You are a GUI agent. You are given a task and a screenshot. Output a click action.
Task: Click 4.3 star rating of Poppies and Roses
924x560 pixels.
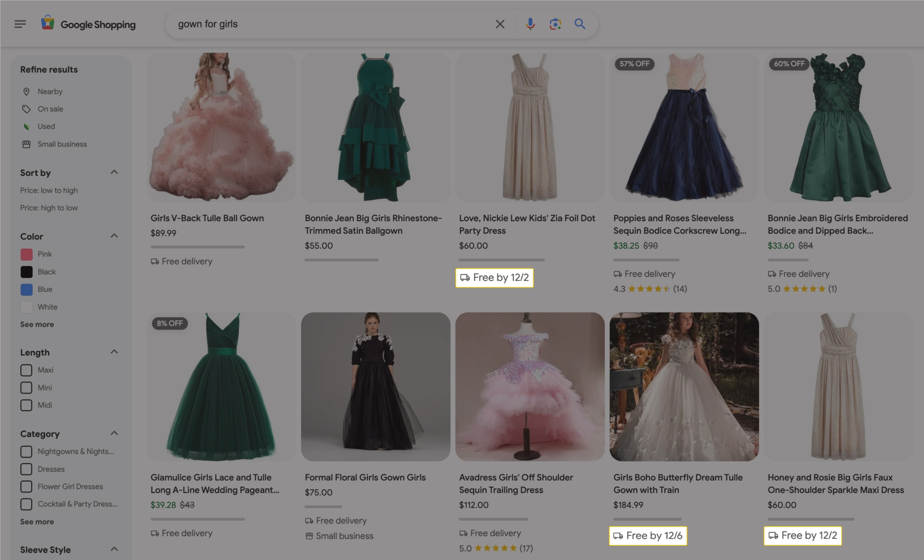650,289
